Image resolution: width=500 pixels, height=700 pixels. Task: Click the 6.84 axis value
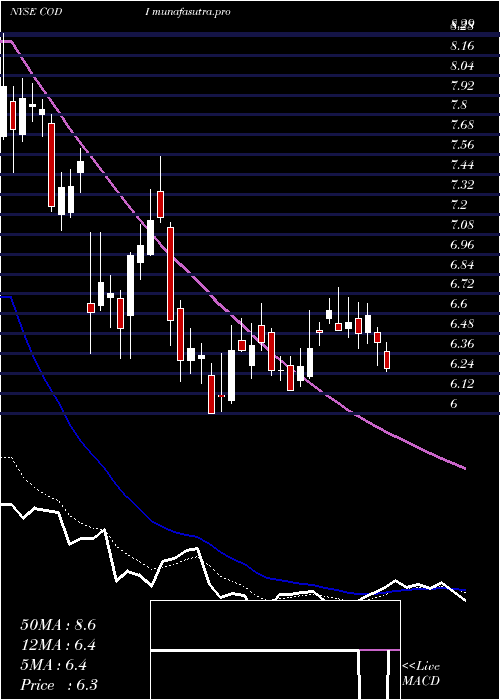[462, 264]
